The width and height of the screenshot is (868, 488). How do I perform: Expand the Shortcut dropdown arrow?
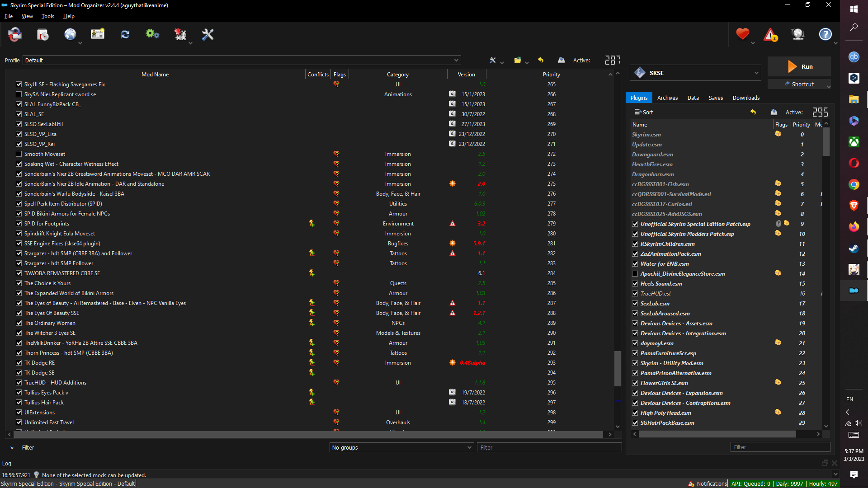(x=828, y=86)
